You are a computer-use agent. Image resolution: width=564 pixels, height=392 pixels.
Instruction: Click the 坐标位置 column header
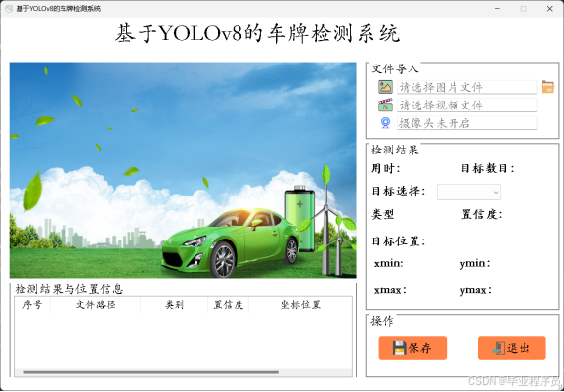tap(300, 305)
